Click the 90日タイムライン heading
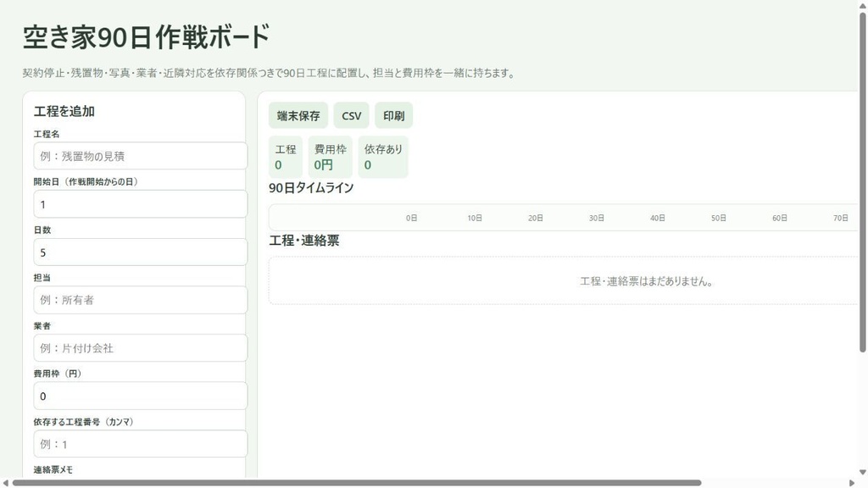The image size is (868, 488). click(x=311, y=188)
